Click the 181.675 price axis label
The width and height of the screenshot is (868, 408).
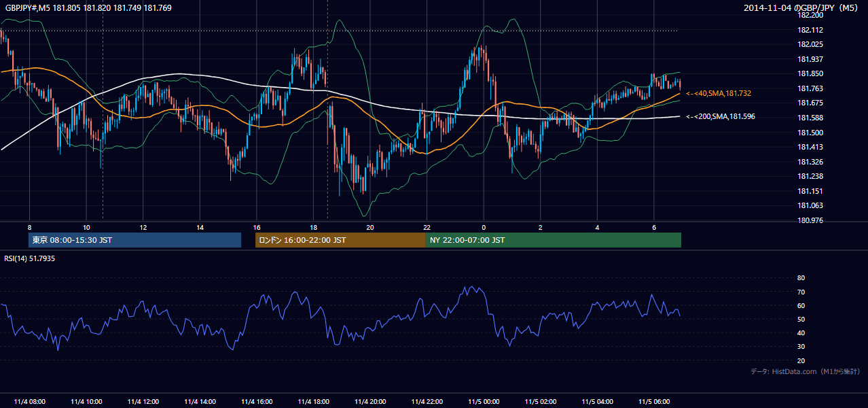tap(810, 103)
